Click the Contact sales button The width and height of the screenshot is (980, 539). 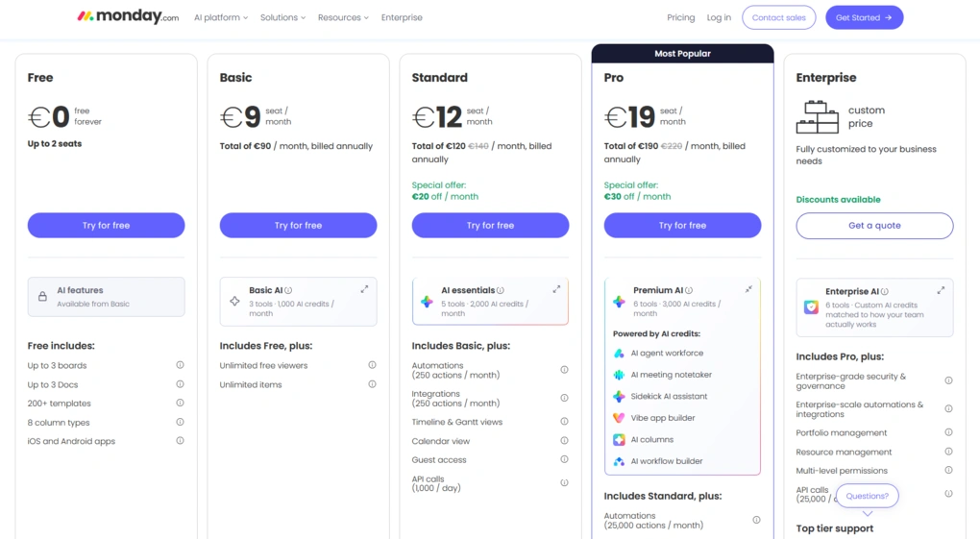click(779, 17)
